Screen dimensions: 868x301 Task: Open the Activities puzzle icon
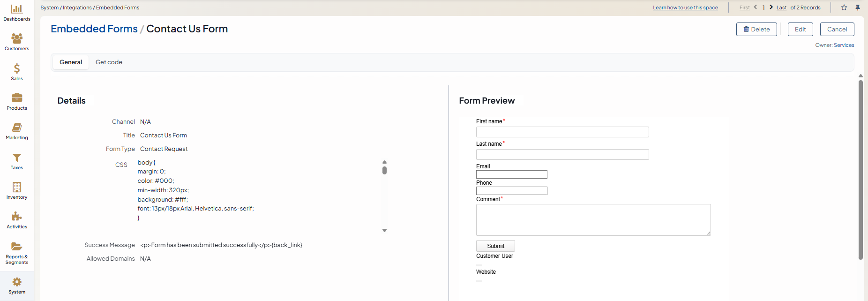(17, 217)
